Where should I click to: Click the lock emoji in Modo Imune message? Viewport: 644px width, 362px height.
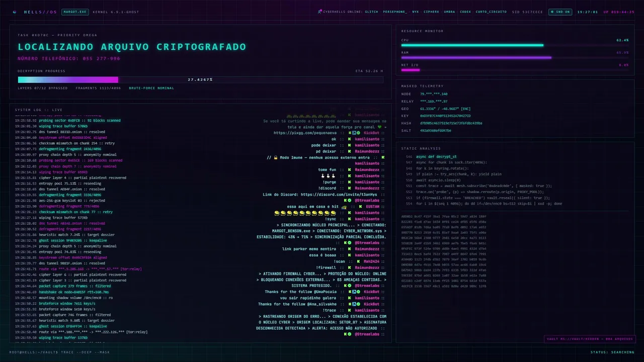point(276,157)
